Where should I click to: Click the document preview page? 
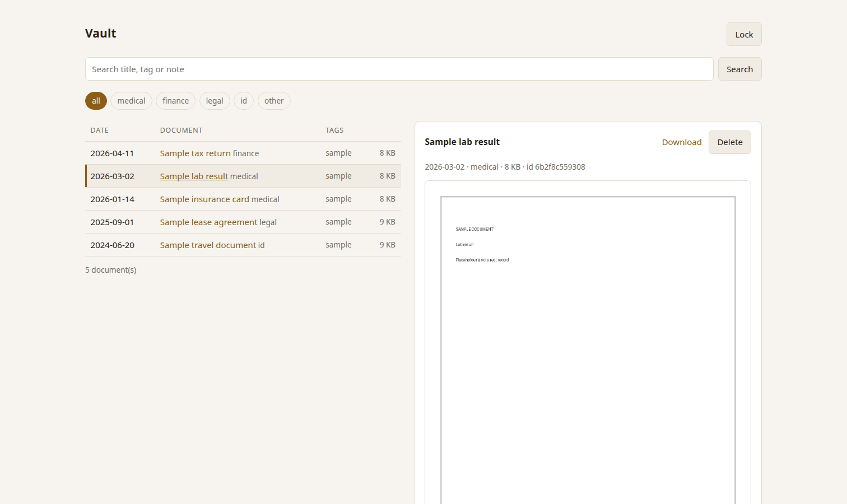588,350
